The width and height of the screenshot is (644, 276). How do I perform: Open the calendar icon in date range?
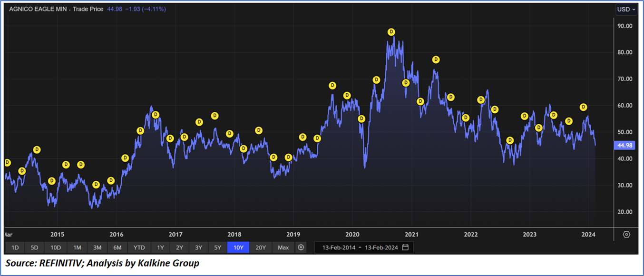pos(405,247)
